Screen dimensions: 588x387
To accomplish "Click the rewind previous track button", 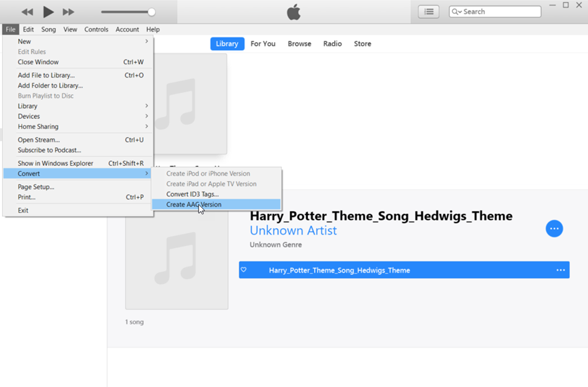I will click(27, 12).
